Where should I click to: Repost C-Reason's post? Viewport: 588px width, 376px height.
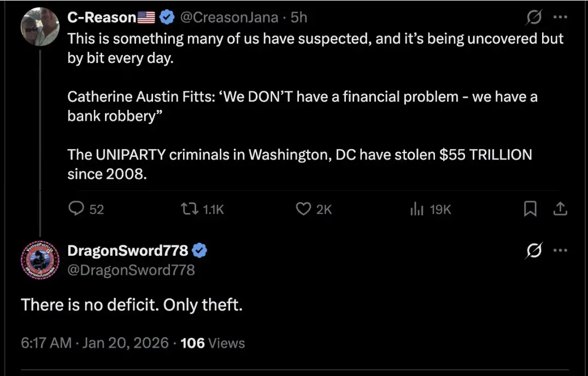tap(190, 209)
